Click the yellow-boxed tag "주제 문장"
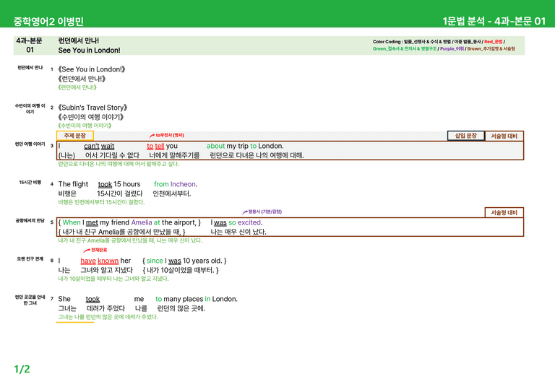The height and width of the screenshot is (392, 555). (x=75, y=136)
